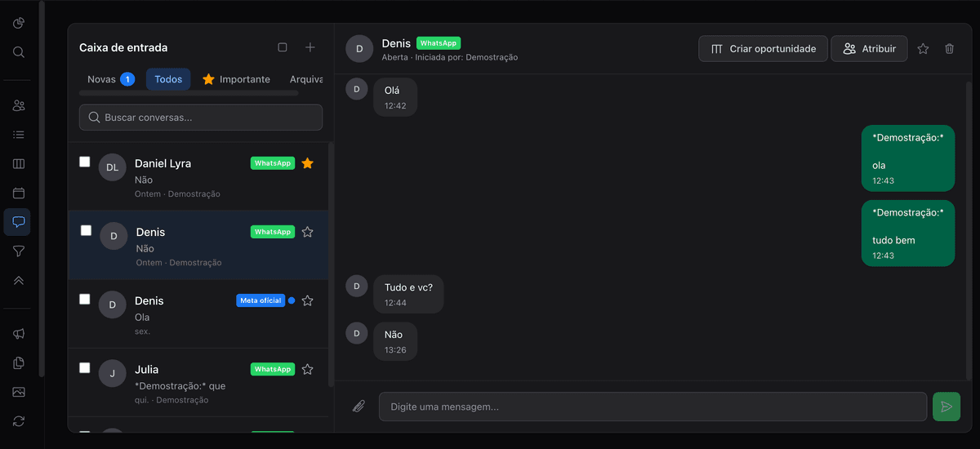The height and width of the screenshot is (449, 980).
Task: Click the Buscar conversas search field
Action: pos(201,118)
